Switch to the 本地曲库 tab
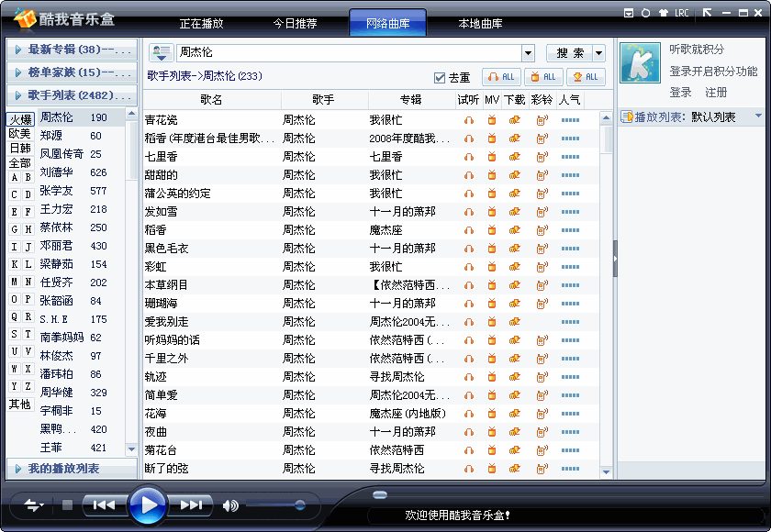This screenshot has width=771, height=532. point(480,24)
